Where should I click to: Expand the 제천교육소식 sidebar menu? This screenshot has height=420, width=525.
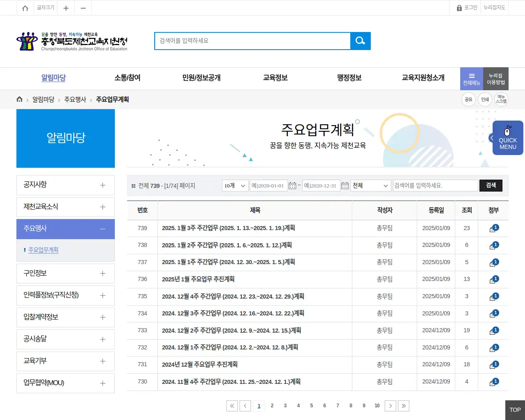pyautogui.click(x=66, y=207)
